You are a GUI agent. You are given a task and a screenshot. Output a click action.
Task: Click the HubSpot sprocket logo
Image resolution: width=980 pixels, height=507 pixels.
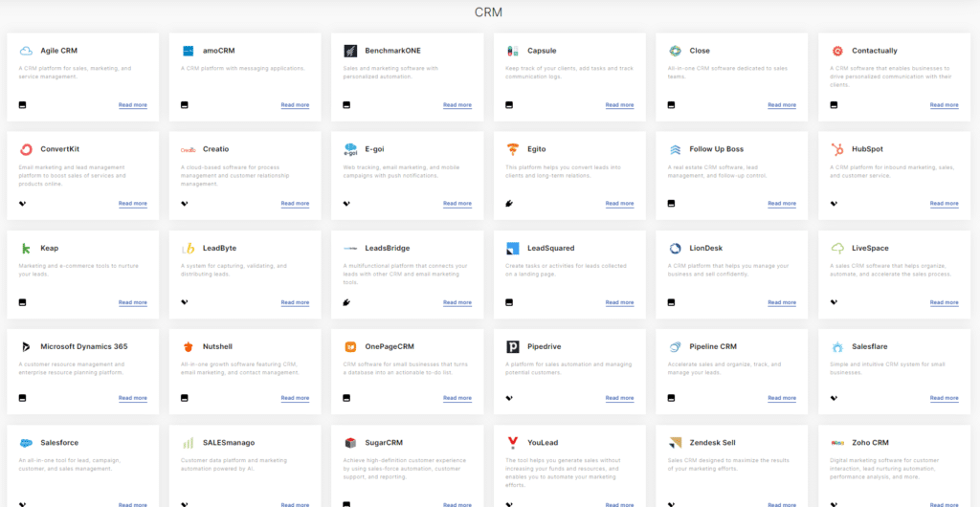837,149
